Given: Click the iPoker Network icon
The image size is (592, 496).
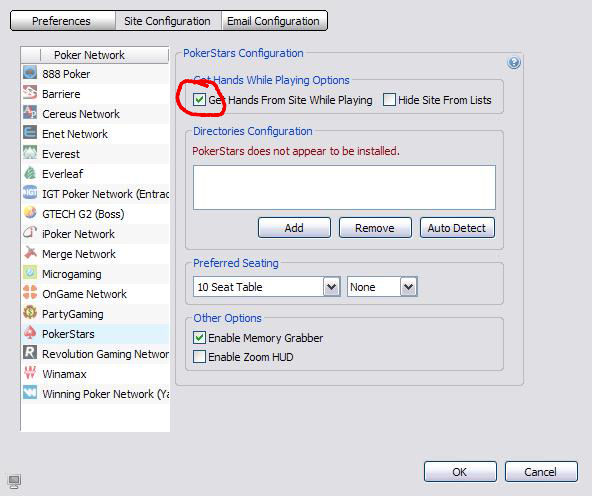Looking at the screenshot, I should pos(30,233).
